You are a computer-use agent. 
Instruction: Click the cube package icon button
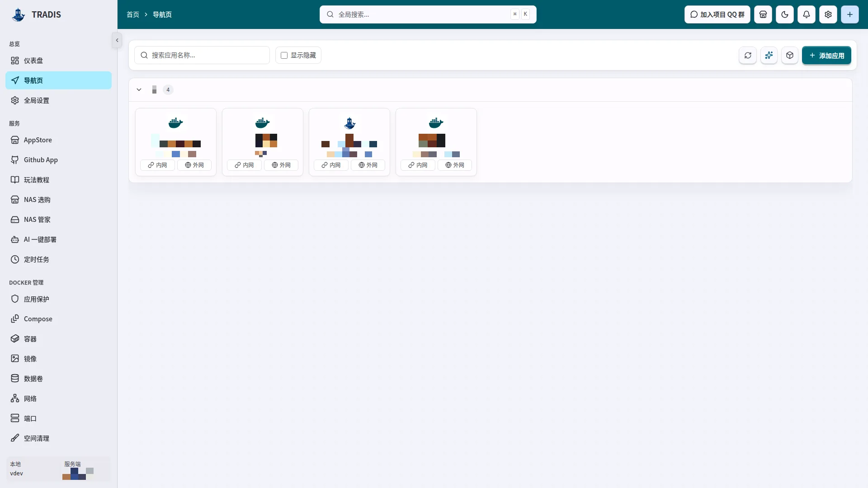pos(790,55)
